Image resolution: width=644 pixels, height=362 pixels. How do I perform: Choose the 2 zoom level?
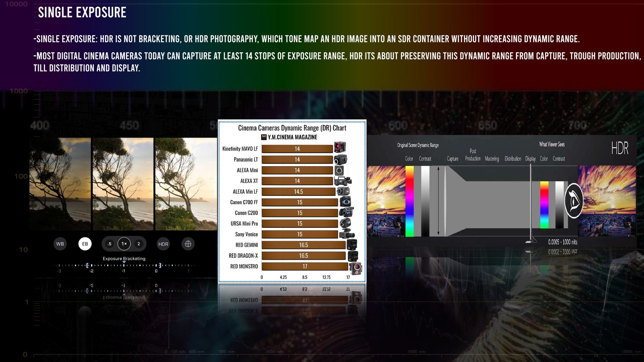139,244
